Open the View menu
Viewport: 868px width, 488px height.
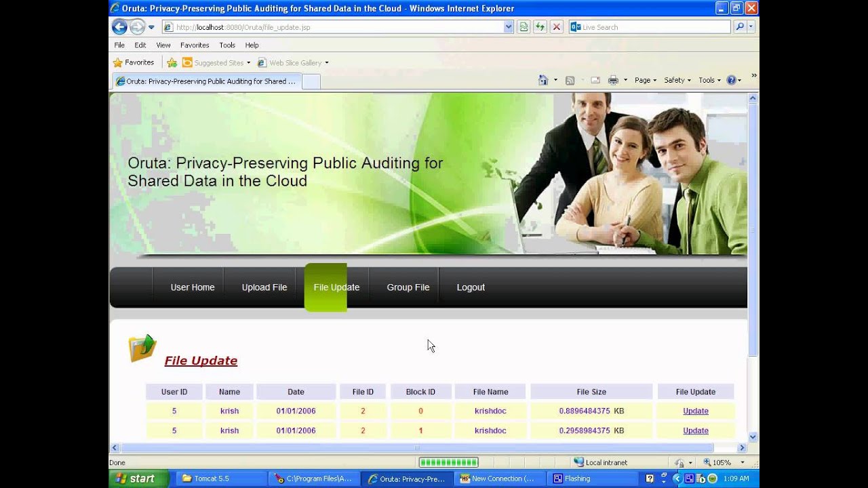[163, 45]
